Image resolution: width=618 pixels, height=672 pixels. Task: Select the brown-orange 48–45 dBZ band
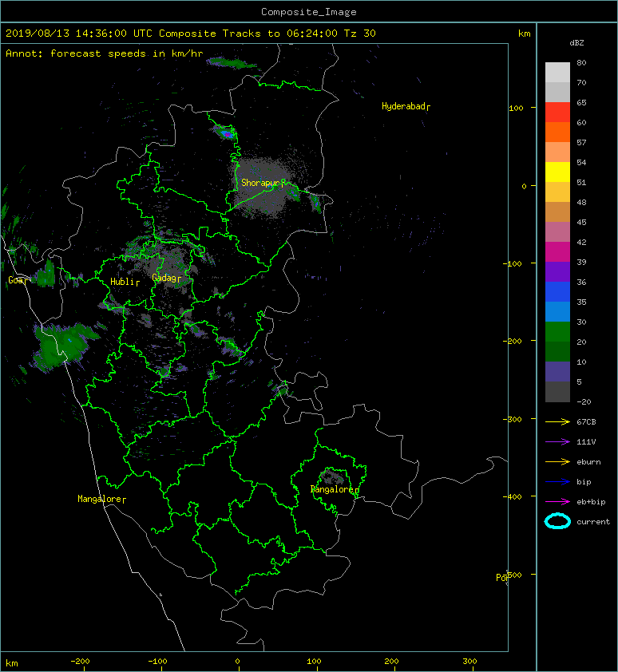557,211
